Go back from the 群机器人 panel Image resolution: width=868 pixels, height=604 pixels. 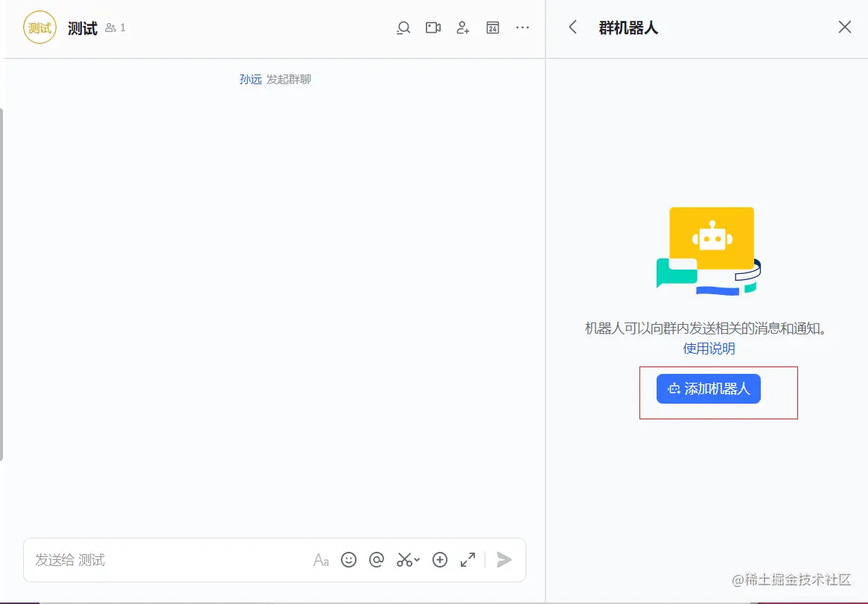[x=573, y=27]
